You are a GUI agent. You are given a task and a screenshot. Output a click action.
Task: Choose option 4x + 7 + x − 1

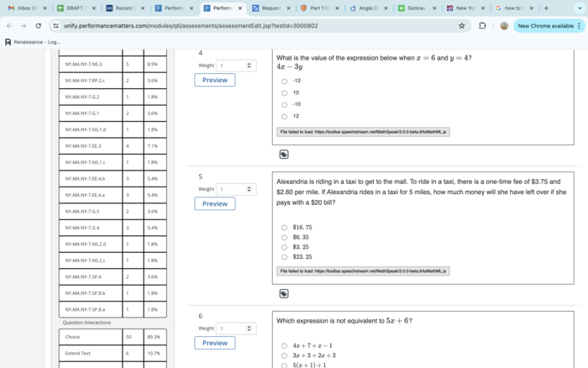pyautogui.click(x=285, y=345)
